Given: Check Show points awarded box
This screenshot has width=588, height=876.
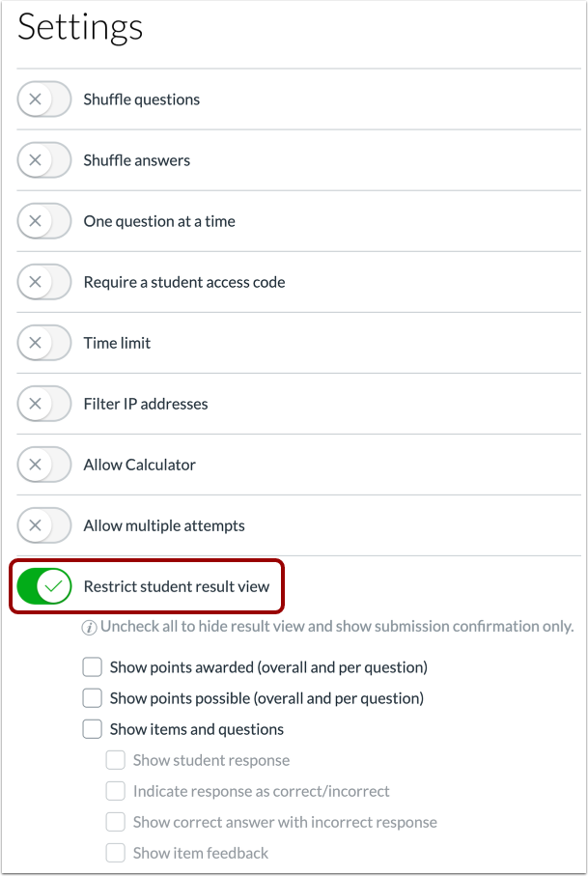Looking at the screenshot, I should [x=92, y=667].
